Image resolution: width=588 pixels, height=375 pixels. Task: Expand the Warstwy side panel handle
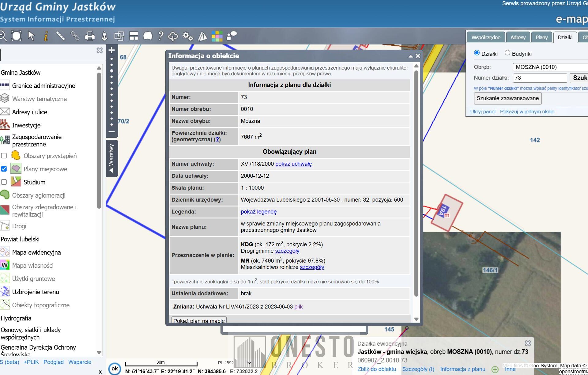coord(111,158)
